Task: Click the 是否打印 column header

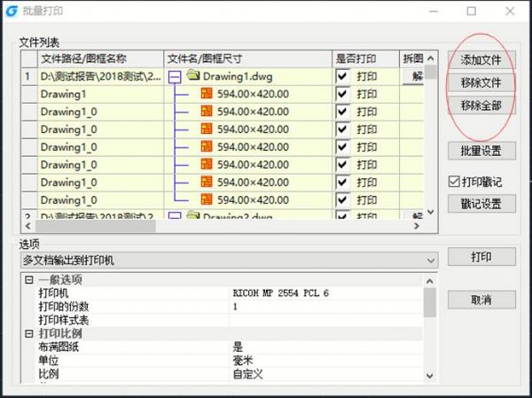Action: [x=364, y=59]
